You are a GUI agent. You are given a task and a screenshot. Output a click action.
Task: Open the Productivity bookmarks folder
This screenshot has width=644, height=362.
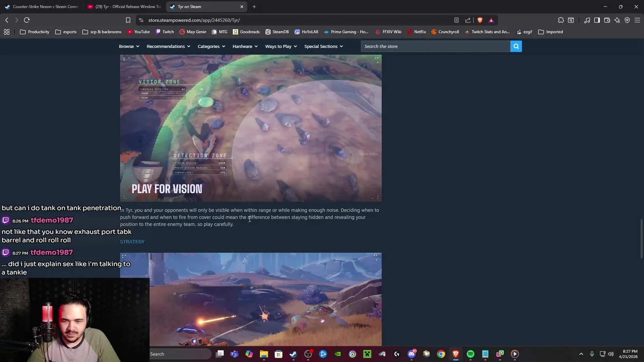35,32
